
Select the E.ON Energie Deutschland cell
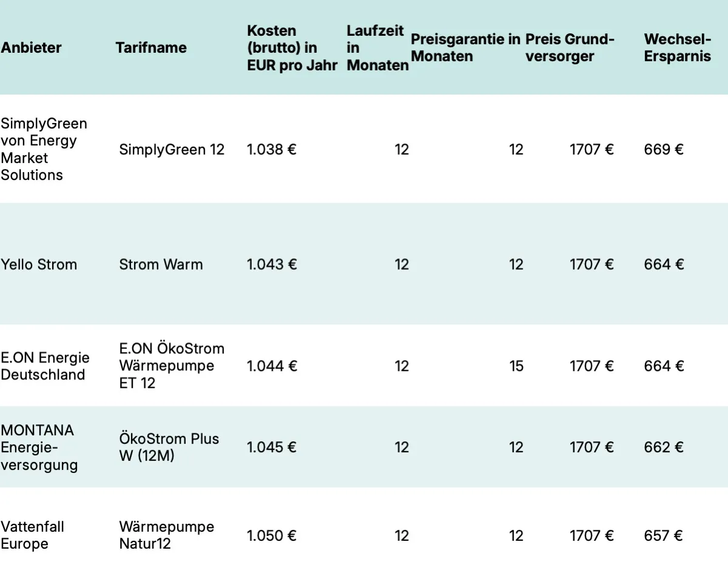coord(45,366)
